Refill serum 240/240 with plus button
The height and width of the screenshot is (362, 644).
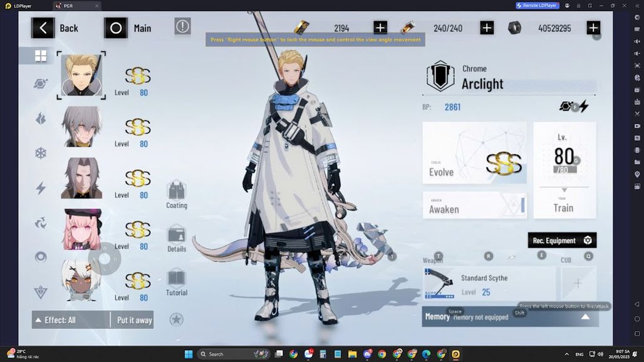point(487,28)
